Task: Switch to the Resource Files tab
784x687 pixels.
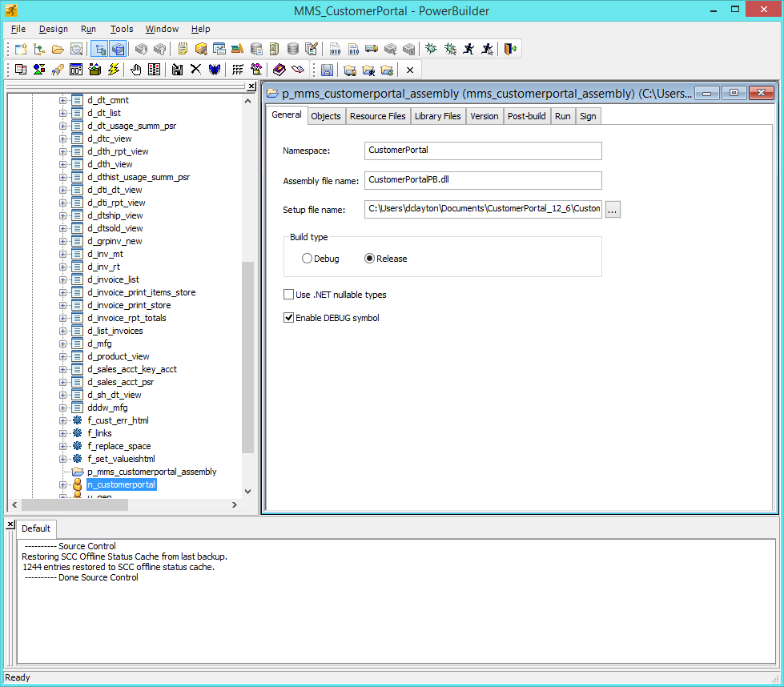Action: tap(377, 116)
